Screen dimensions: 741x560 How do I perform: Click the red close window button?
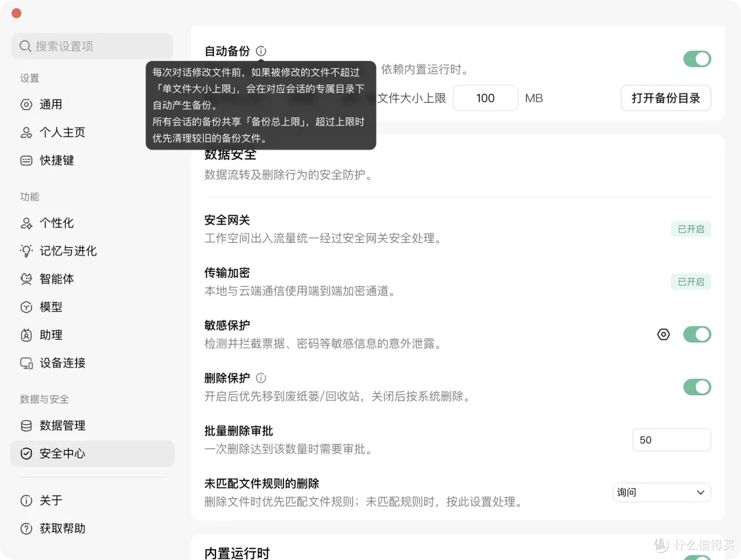pyautogui.click(x=16, y=13)
